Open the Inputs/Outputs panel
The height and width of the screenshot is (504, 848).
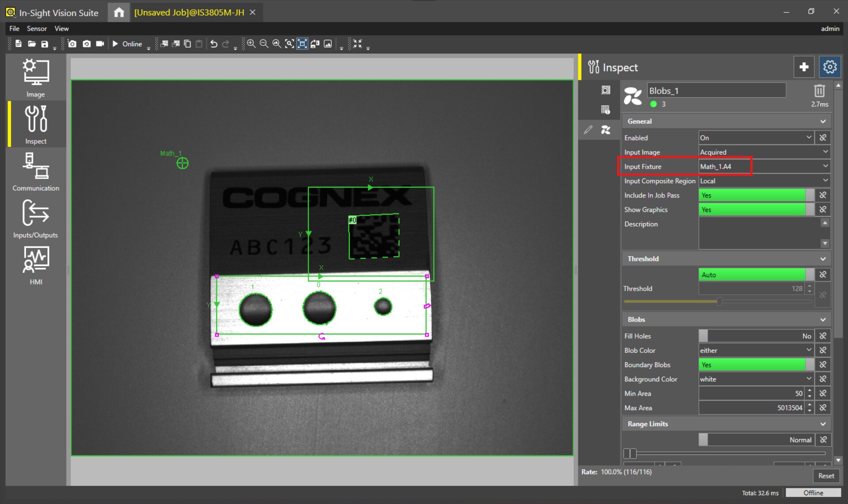[x=35, y=220]
